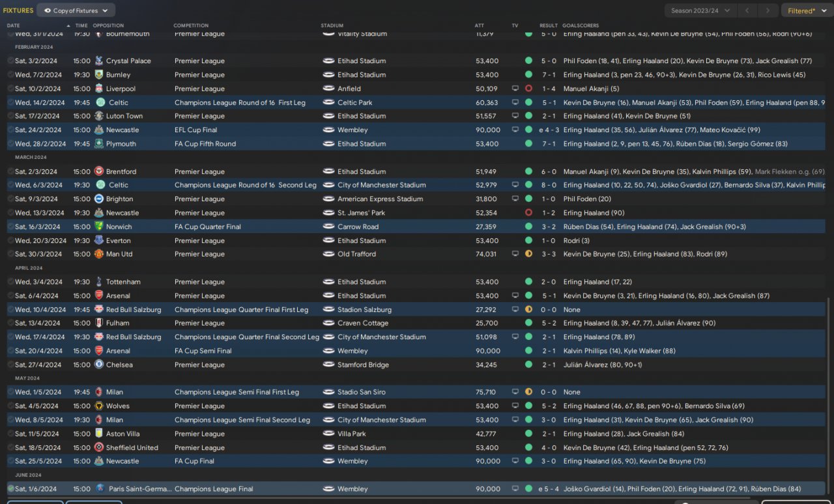Toggle the check mark on the Sat, 16/3/2024 fixture
Screen dimensions: 834x504
[10, 227]
